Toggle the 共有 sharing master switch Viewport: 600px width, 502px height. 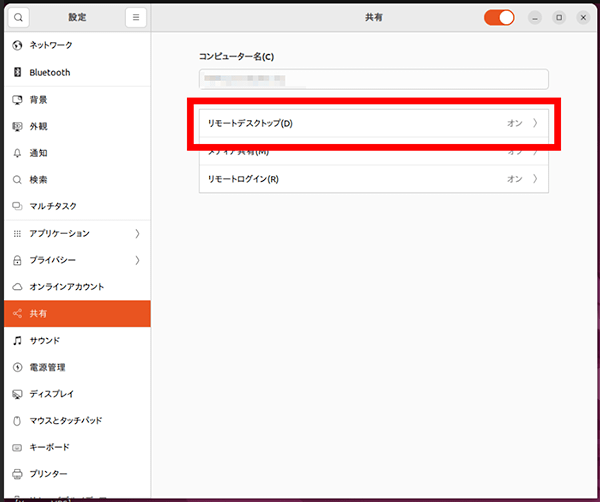[498, 18]
